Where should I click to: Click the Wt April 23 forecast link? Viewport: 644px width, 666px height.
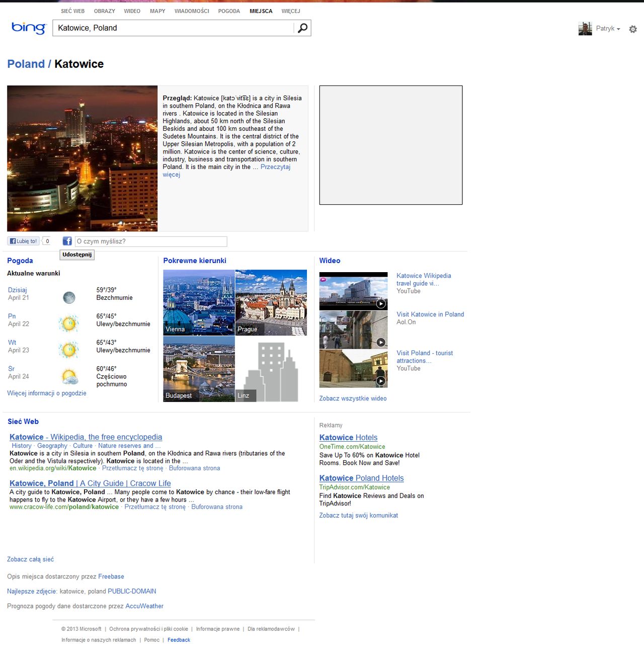[x=12, y=343]
